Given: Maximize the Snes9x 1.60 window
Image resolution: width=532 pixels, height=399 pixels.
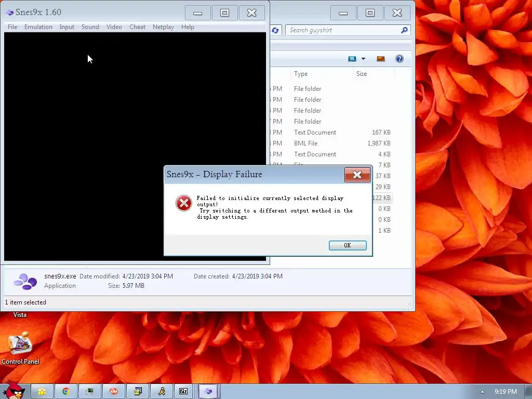Looking at the screenshot, I should 224,13.
